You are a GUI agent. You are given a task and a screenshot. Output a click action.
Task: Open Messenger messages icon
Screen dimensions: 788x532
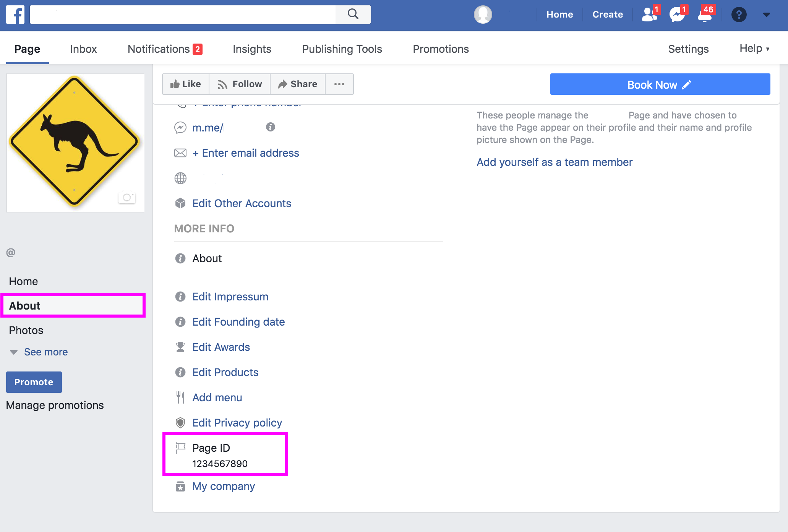tap(678, 14)
